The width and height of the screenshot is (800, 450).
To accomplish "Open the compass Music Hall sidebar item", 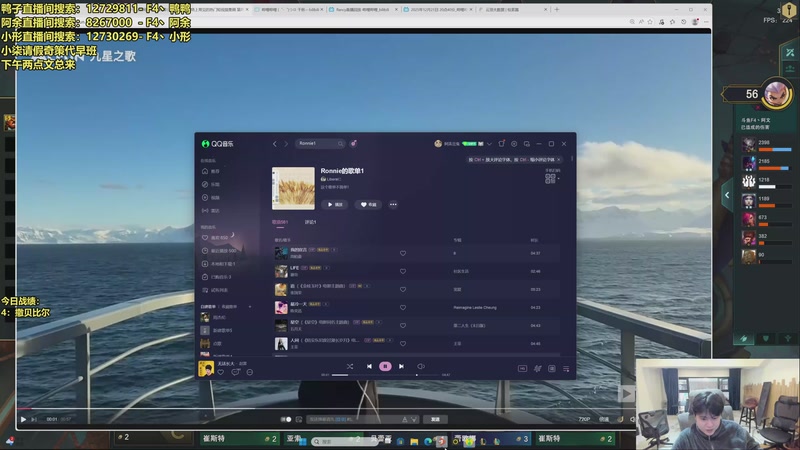I will point(211,184).
